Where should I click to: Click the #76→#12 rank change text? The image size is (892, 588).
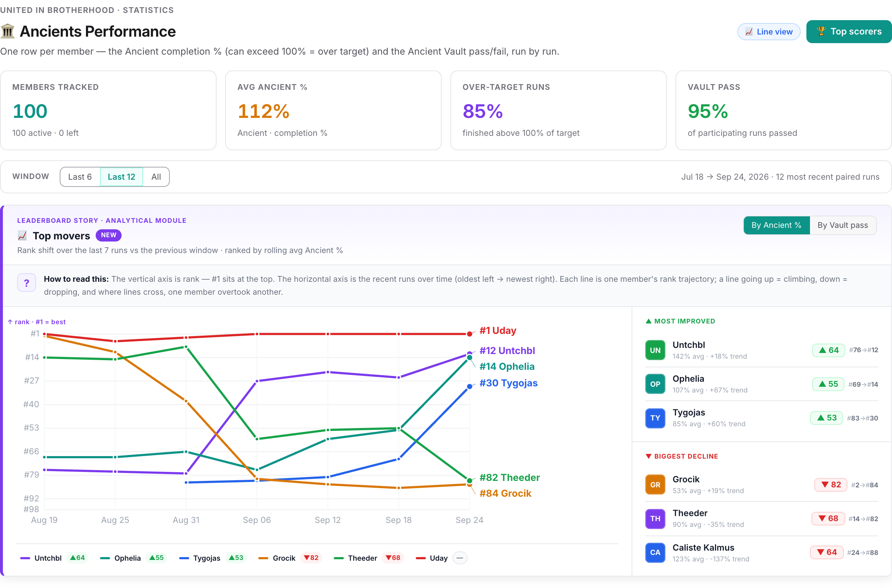pyautogui.click(x=864, y=350)
